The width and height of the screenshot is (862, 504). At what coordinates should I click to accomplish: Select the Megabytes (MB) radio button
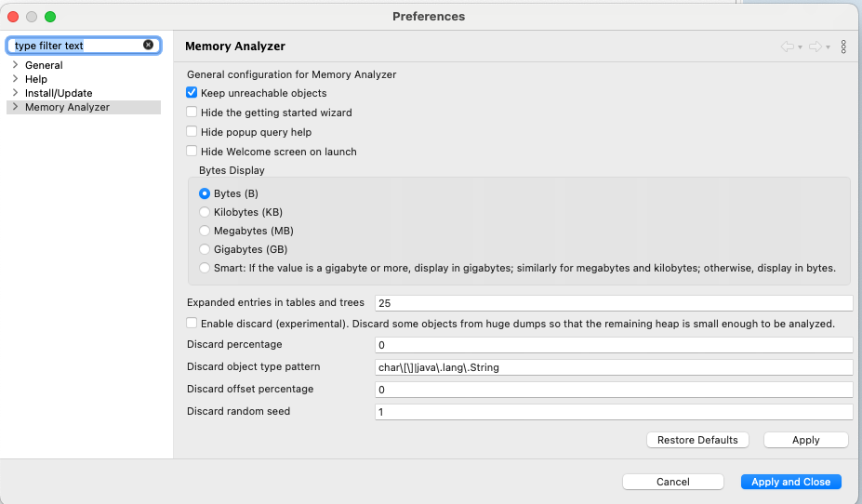[x=205, y=231]
